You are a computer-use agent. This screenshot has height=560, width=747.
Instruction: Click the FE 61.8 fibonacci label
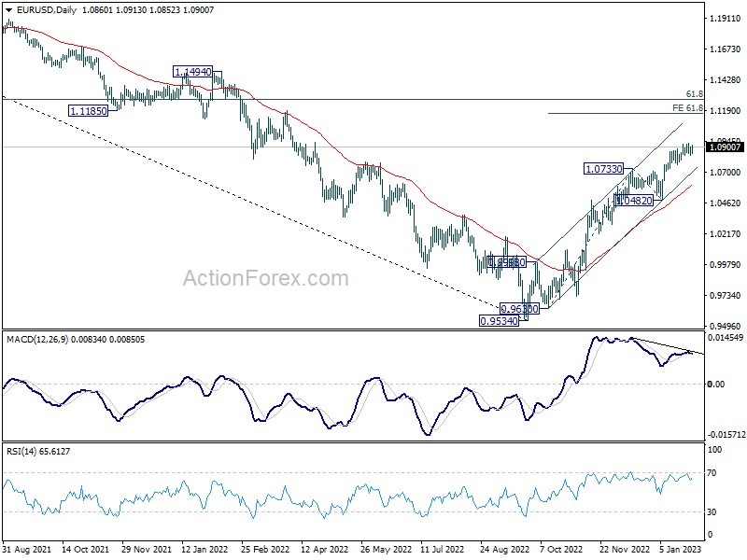pyautogui.click(x=687, y=108)
